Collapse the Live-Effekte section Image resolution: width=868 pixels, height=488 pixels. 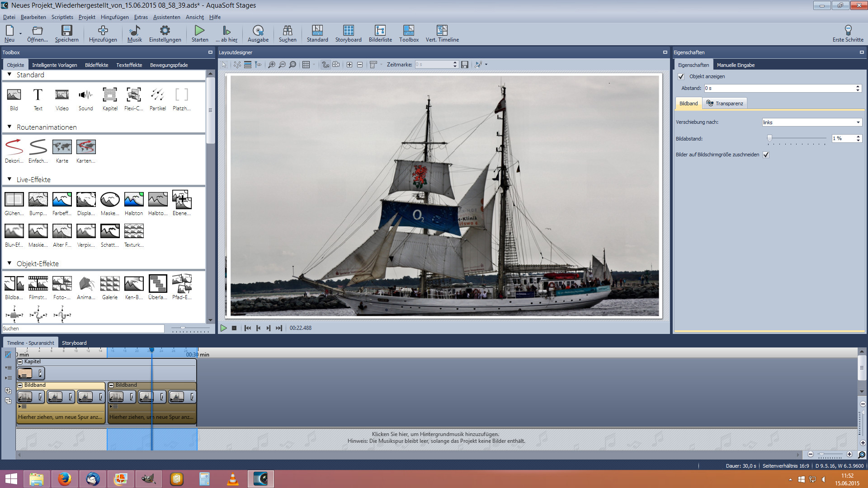coord(9,179)
